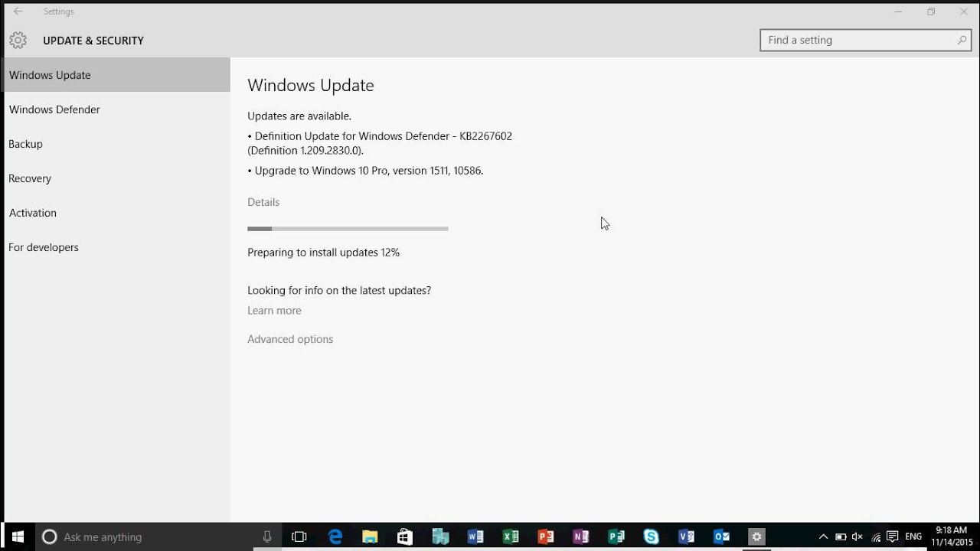Click the Ask me anything search box
Image resolution: width=980 pixels, height=551 pixels.
[159, 537]
